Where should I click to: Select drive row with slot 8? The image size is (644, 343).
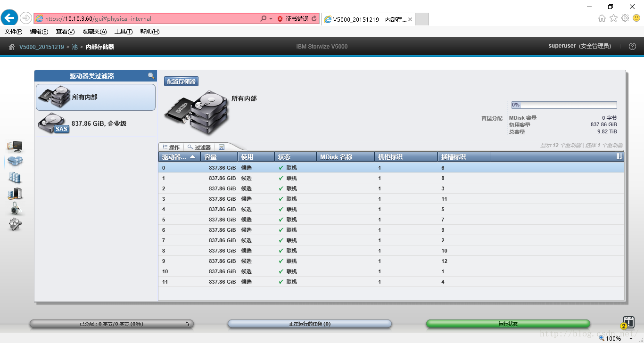[391, 178]
